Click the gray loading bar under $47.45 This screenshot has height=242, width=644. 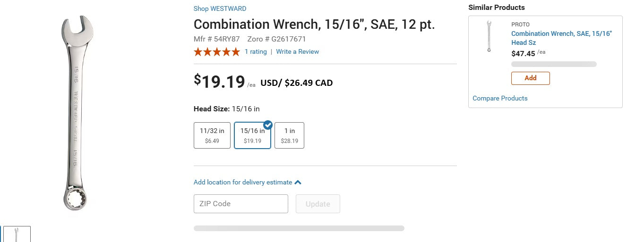pyautogui.click(x=554, y=64)
